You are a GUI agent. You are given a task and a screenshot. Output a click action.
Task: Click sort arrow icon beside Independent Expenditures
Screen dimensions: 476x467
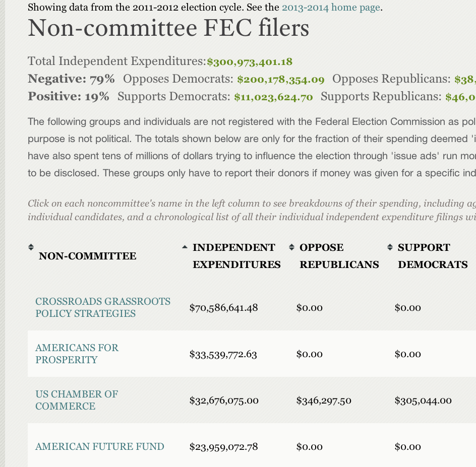(185, 247)
